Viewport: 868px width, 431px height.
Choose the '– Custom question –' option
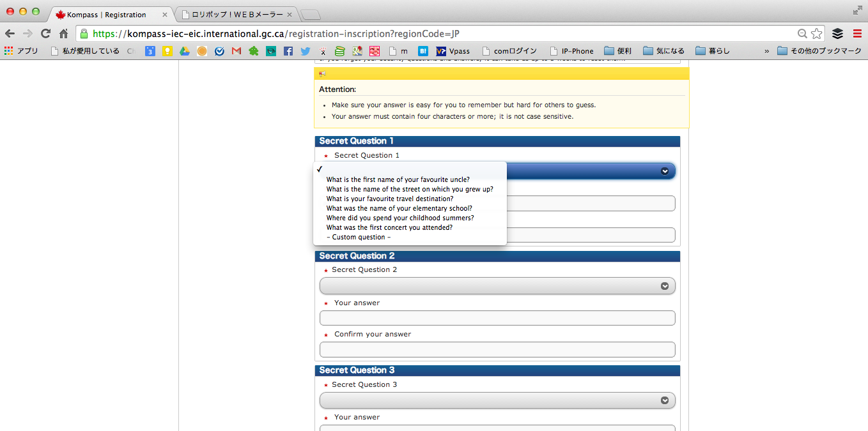click(x=358, y=237)
